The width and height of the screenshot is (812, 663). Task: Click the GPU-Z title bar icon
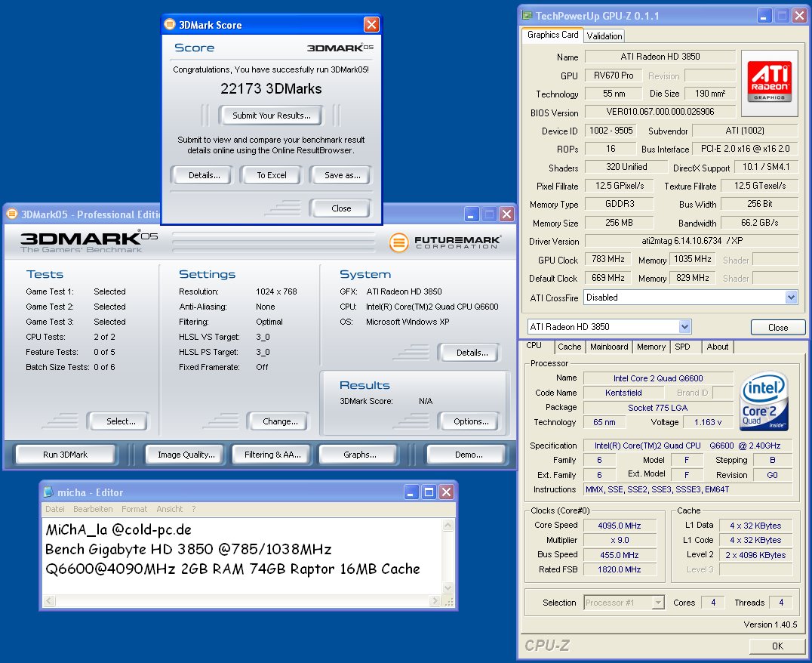click(527, 16)
